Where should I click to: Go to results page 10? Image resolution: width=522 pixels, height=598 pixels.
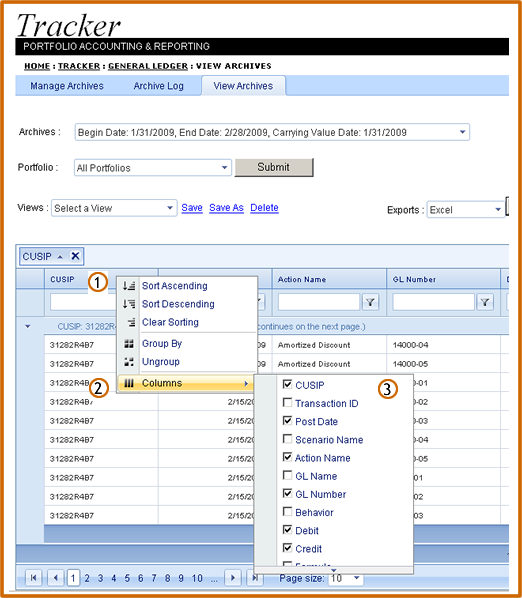tap(197, 578)
